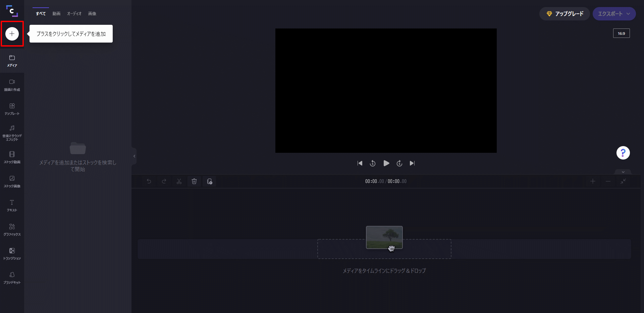
Task: Delete selection with the trash icon
Action: [194, 181]
